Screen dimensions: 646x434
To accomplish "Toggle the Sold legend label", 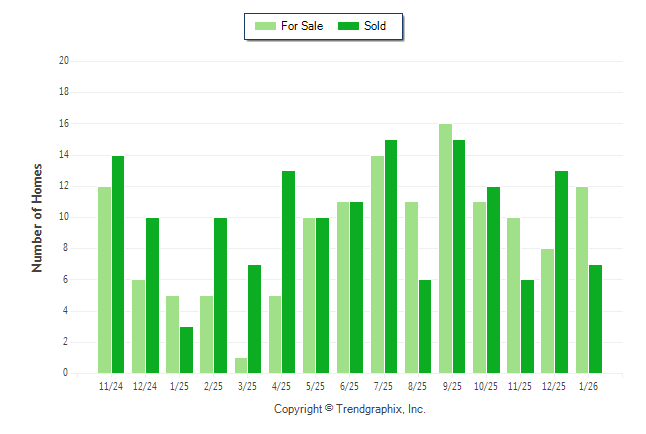I will pos(375,26).
